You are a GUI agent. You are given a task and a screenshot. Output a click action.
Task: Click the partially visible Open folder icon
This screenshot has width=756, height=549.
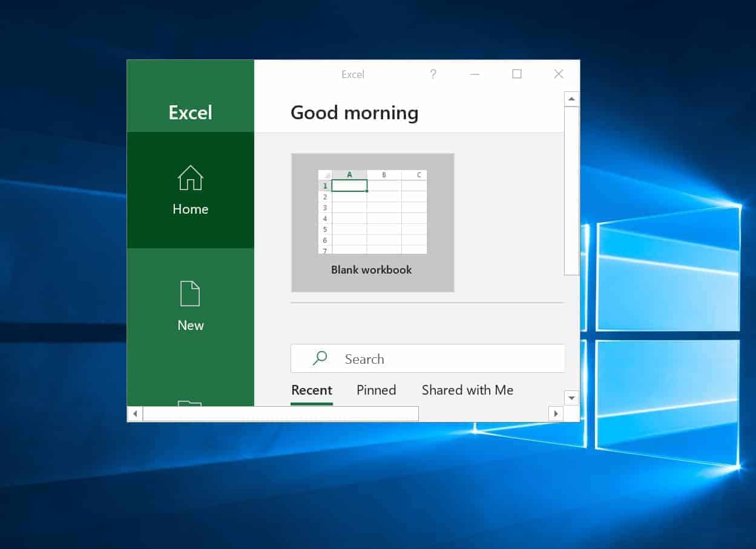click(x=190, y=406)
